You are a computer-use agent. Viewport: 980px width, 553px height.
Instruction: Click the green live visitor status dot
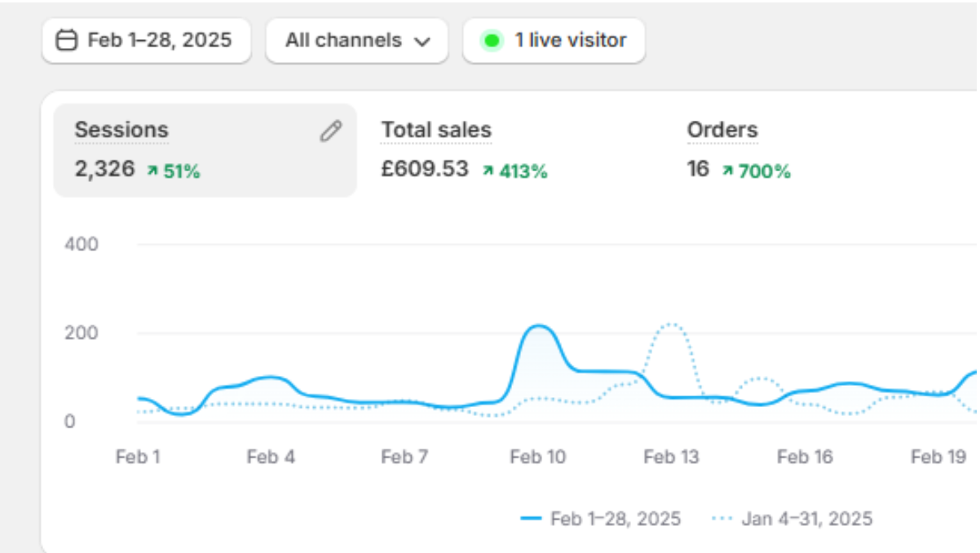coord(492,40)
